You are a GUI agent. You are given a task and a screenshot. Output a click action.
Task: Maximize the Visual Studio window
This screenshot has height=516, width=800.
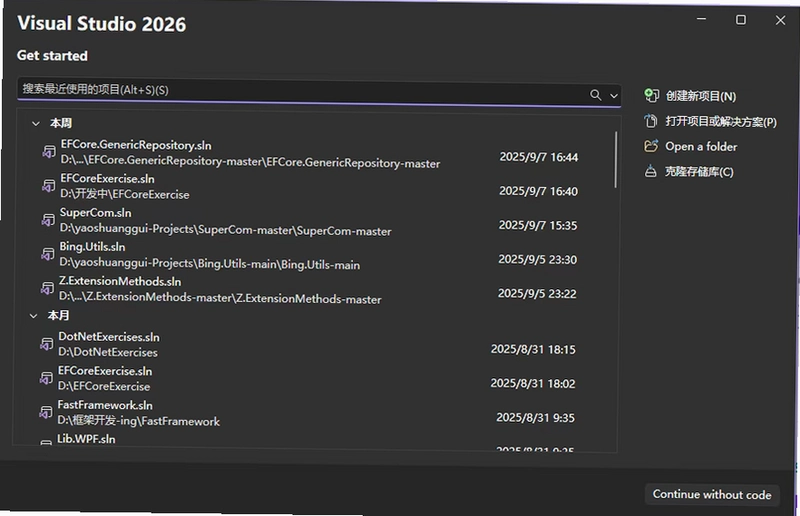(741, 20)
